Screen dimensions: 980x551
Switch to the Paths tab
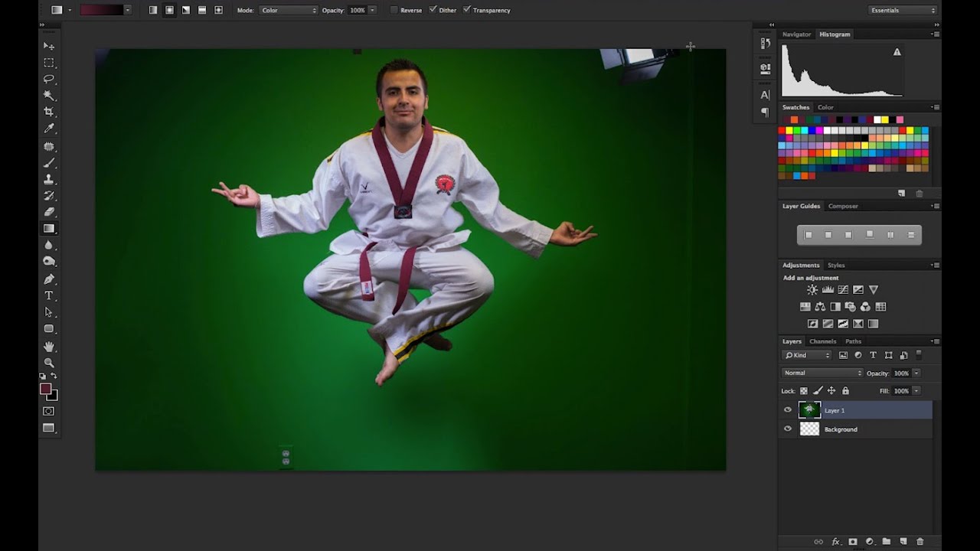853,341
